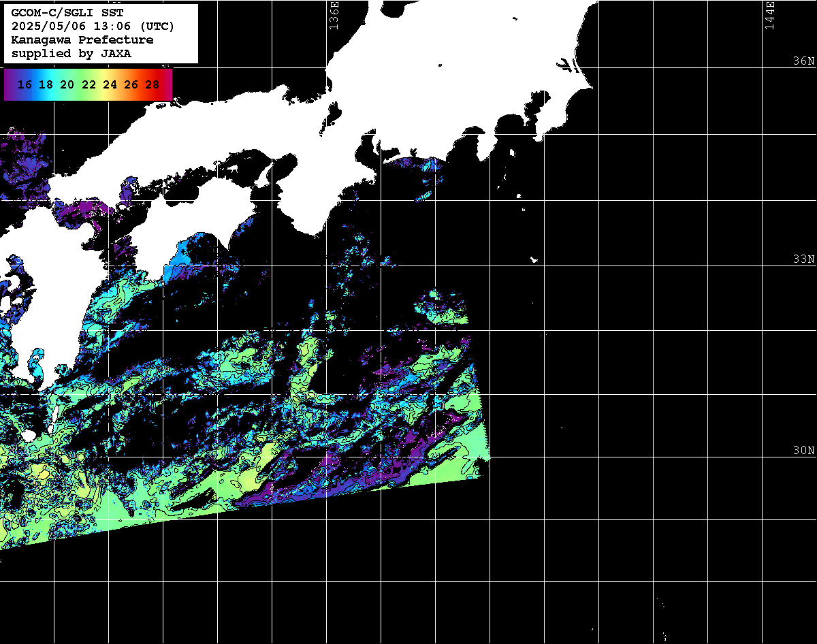
Task: Click the 18 value on the temperature scale
Action: click(x=46, y=84)
